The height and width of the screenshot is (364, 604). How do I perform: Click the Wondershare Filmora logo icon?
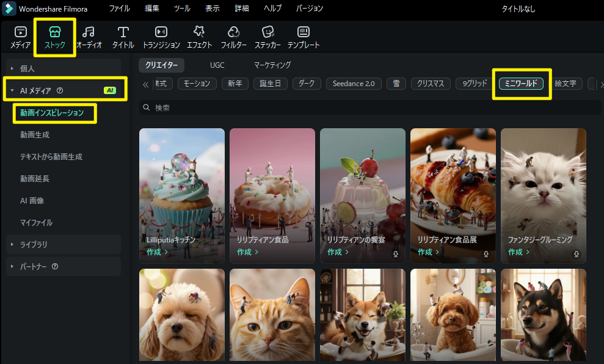point(9,9)
